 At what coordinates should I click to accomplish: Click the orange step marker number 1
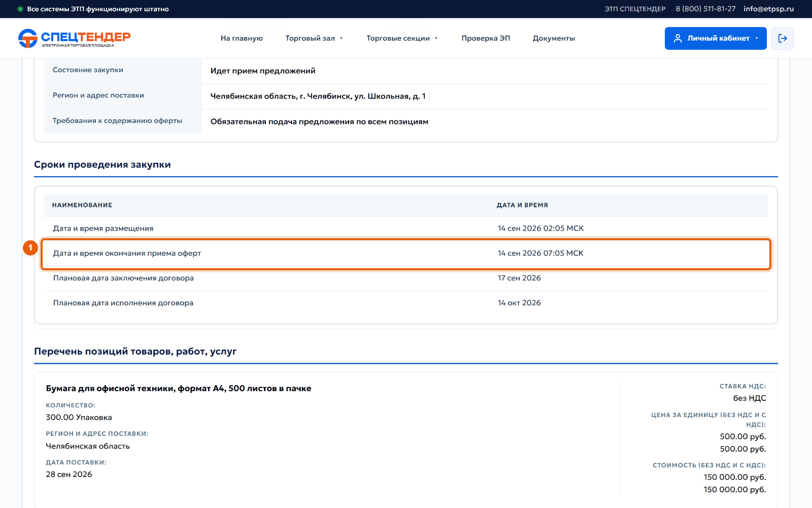(x=30, y=247)
